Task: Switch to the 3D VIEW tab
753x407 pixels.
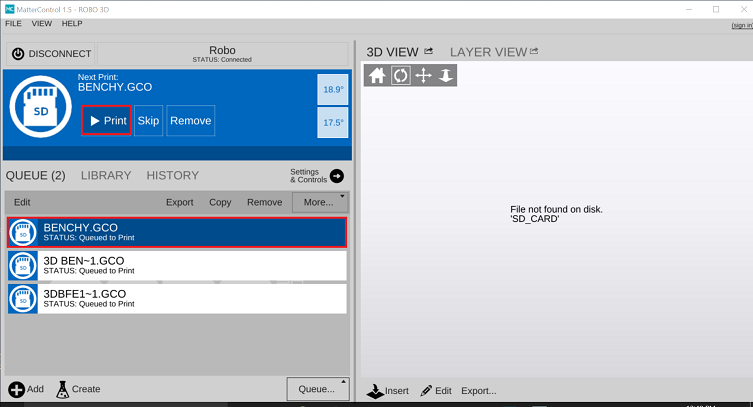Action: (x=392, y=52)
